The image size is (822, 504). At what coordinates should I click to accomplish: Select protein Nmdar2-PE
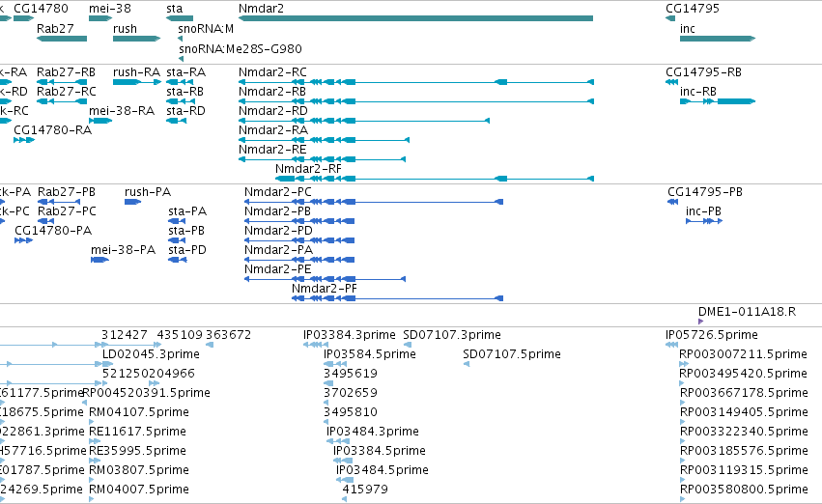(x=325, y=279)
